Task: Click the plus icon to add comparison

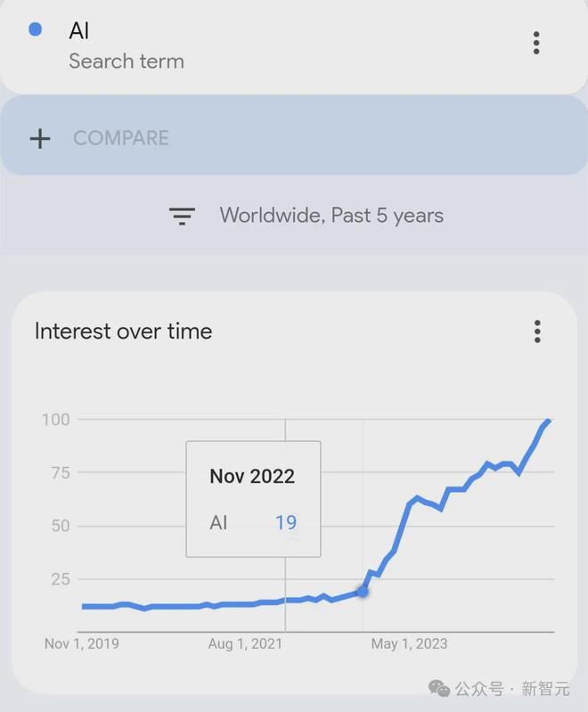Action: tap(40, 138)
